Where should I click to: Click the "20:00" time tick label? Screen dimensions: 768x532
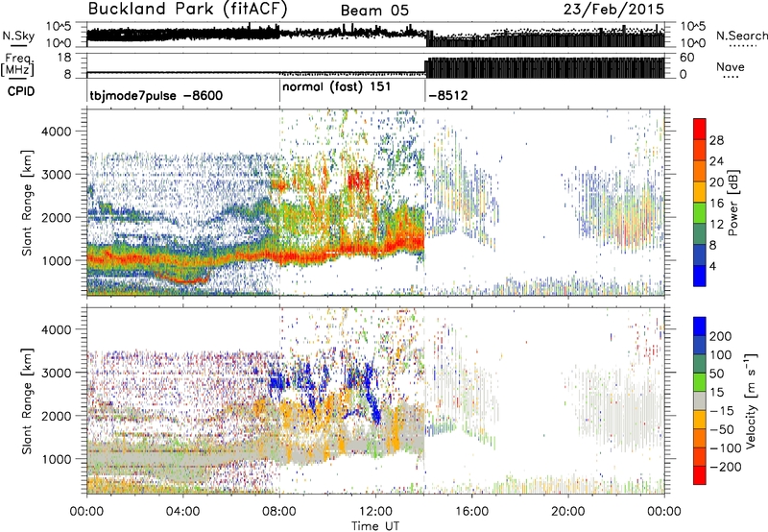(568, 512)
